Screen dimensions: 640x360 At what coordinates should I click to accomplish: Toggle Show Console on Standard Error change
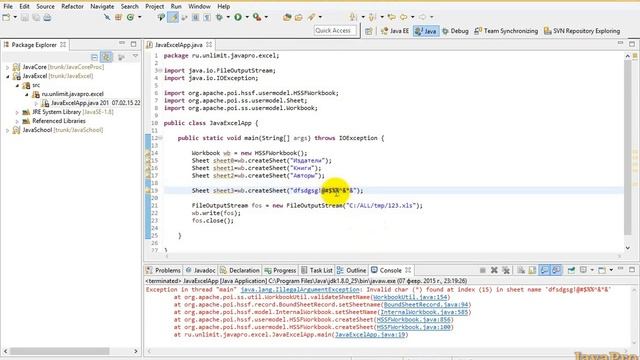tap(556, 270)
